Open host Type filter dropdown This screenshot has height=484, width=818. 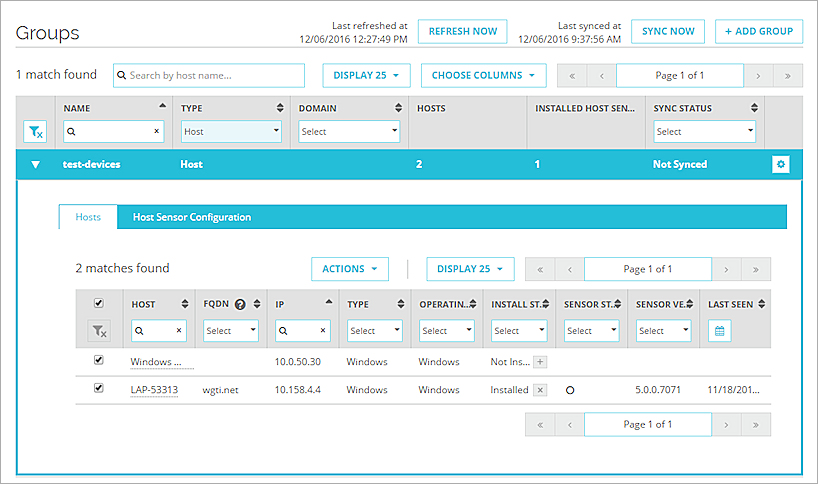375,331
